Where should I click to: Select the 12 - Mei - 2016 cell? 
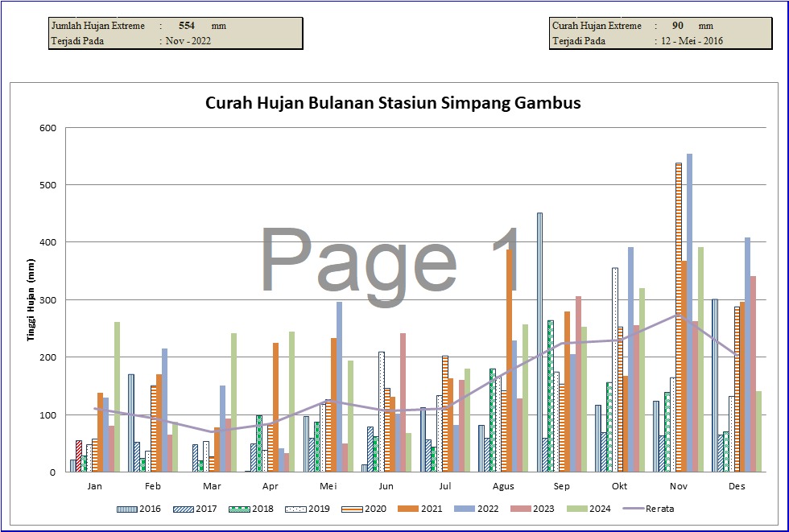[692, 41]
